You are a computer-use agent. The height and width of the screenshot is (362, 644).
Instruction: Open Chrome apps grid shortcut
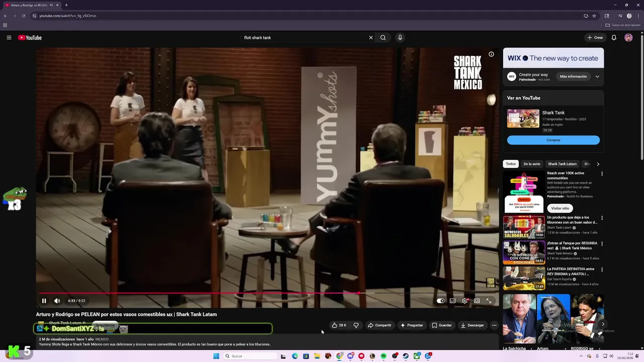(x=5, y=25)
